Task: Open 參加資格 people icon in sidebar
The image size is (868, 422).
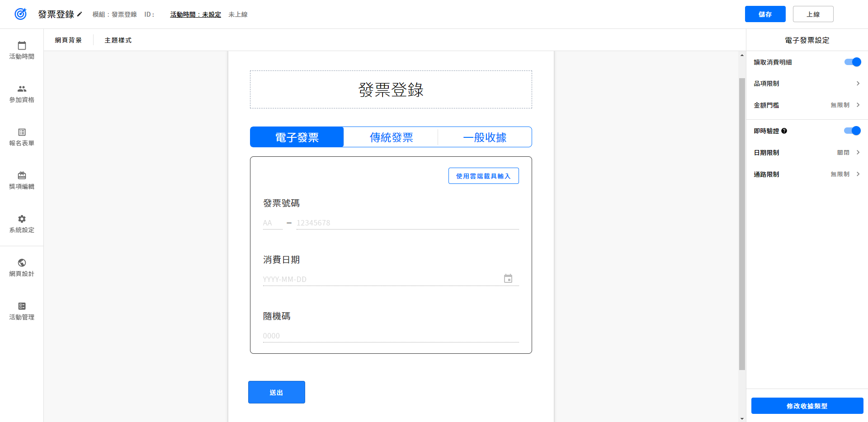Action: pos(22,89)
